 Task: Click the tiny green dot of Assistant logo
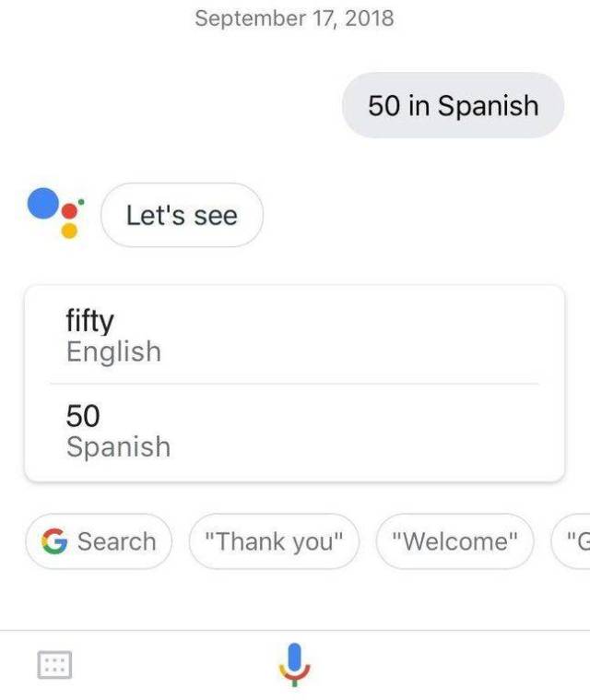tap(80, 201)
